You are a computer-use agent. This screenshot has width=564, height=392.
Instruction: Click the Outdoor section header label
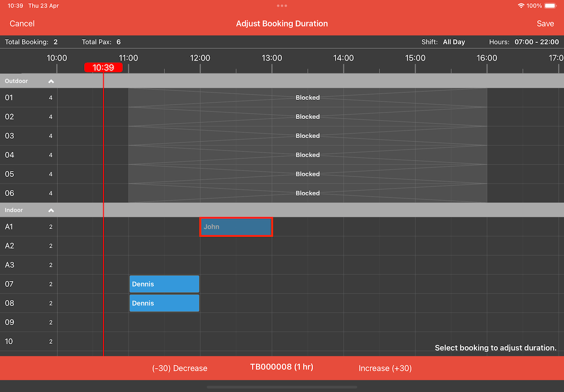[x=16, y=81]
